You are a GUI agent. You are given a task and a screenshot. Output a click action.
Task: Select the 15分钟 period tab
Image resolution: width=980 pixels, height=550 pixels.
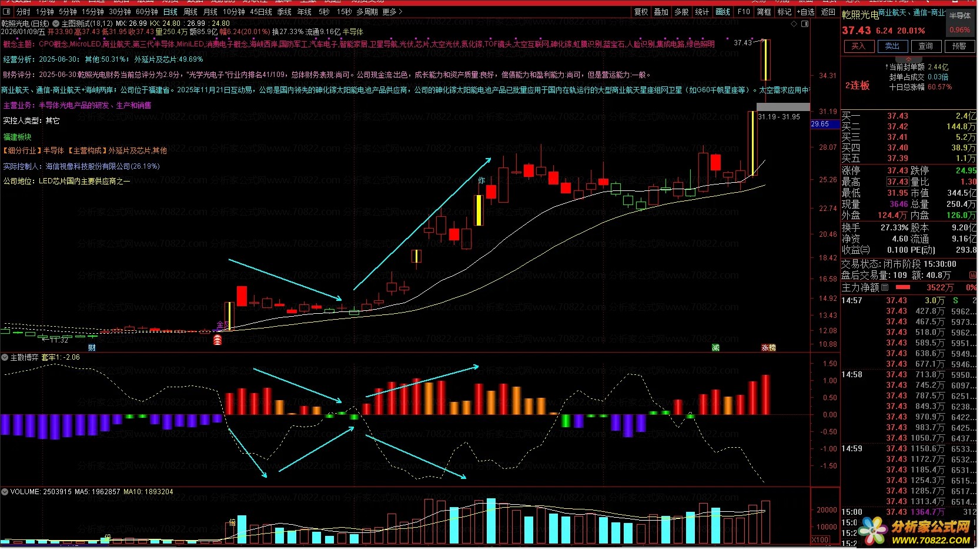(x=93, y=12)
